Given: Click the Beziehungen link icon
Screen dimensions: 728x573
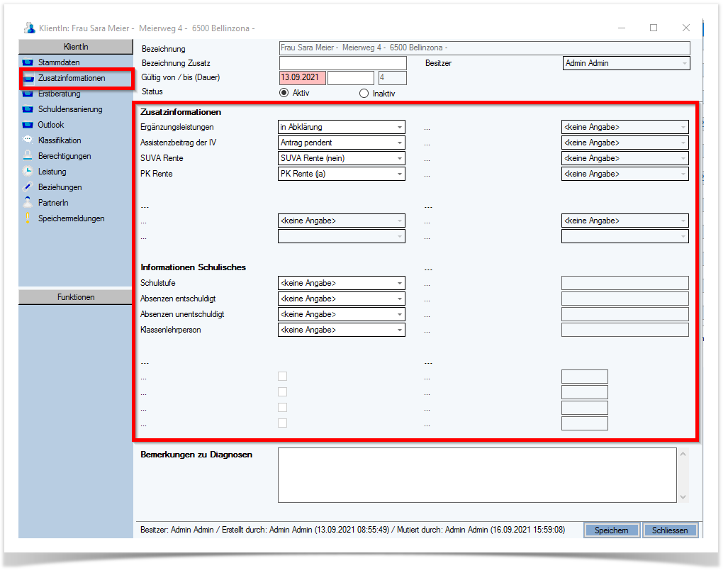Looking at the screenshot, I should pos(28,187).
